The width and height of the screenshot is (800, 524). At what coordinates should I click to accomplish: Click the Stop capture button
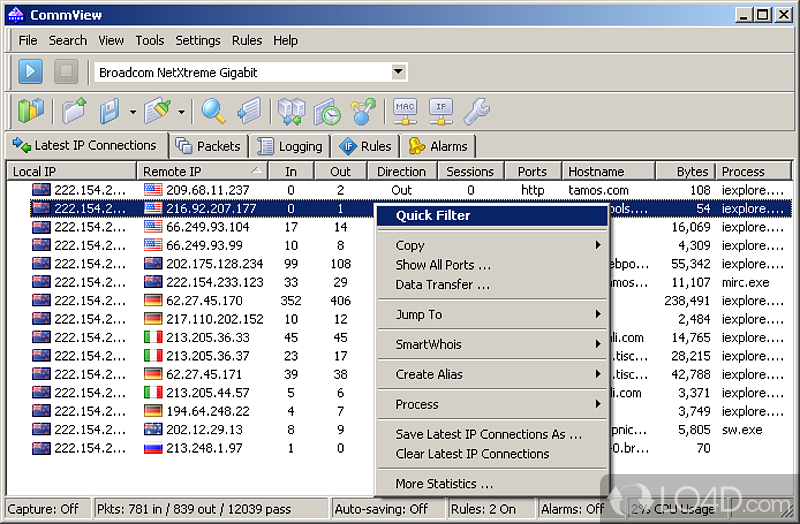[x=66, y=72]
